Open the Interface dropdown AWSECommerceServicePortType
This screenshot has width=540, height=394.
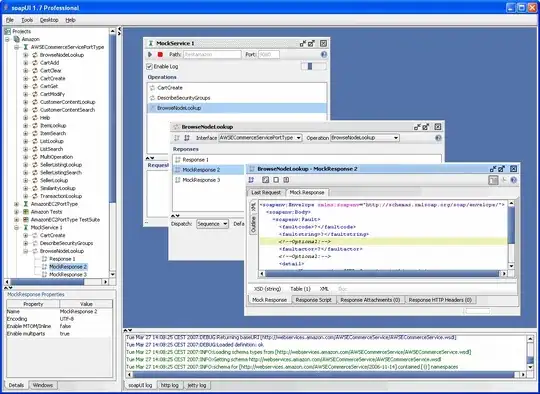[260, 138]
